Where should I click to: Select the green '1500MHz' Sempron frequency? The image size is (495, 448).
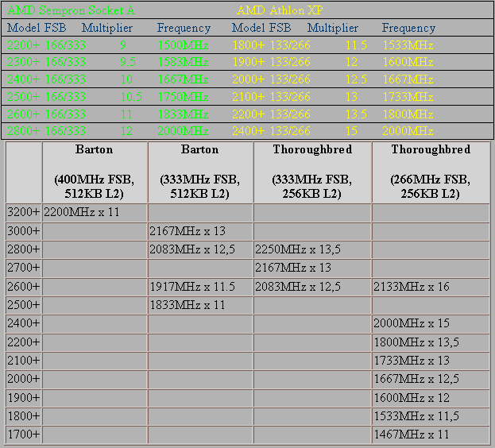(183, 45)
